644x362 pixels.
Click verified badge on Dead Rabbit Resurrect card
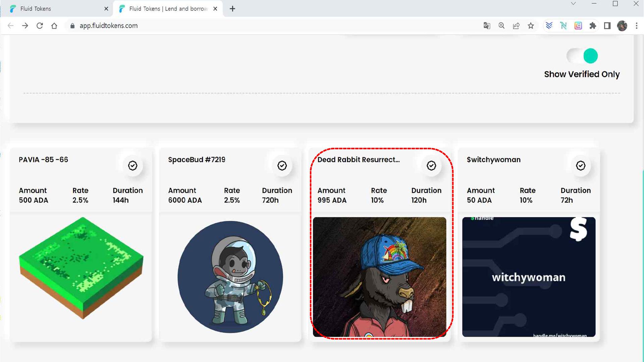coord(431,166)
